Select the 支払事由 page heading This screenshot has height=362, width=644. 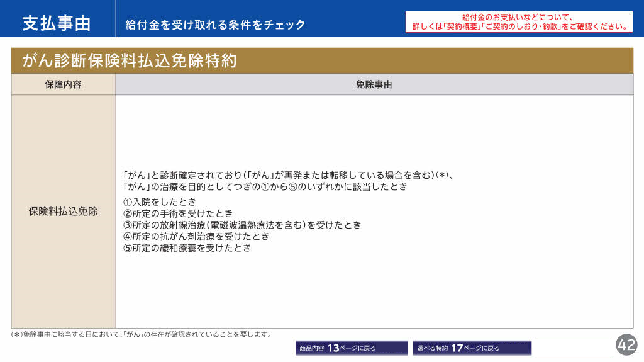coord(57,23)
